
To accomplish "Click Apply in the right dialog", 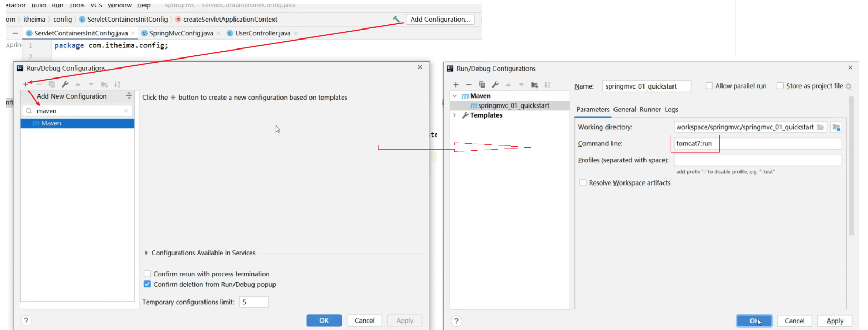I will point(835,321).
